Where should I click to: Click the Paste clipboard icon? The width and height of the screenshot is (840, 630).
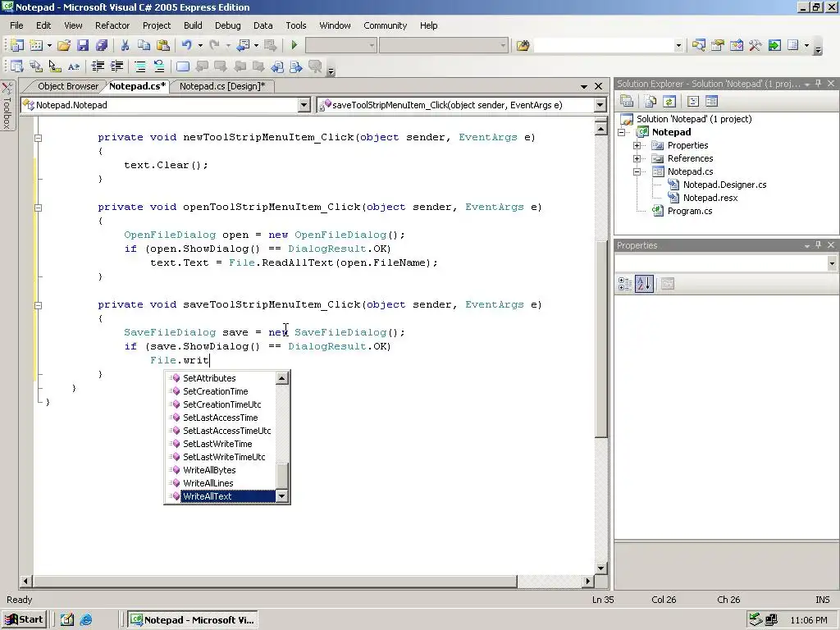point(163,46)
